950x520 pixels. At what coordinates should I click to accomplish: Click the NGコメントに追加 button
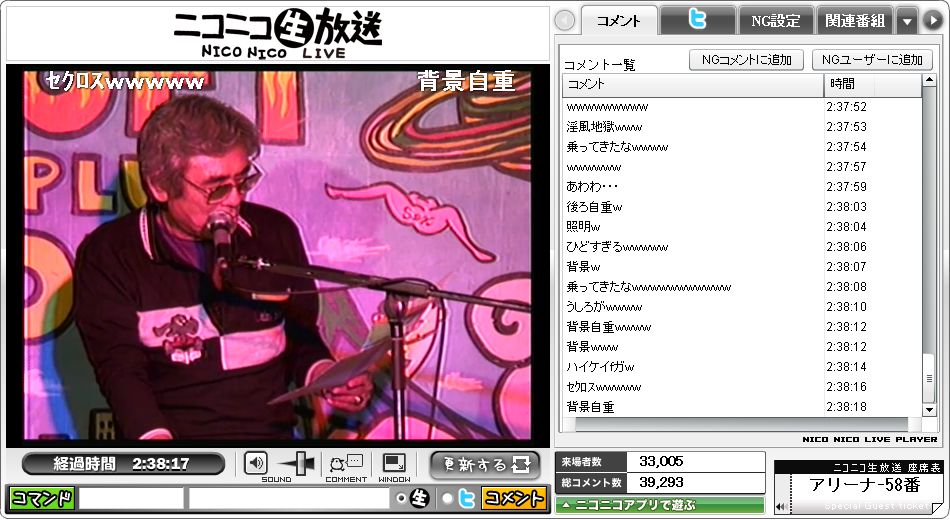click(746, 59)
